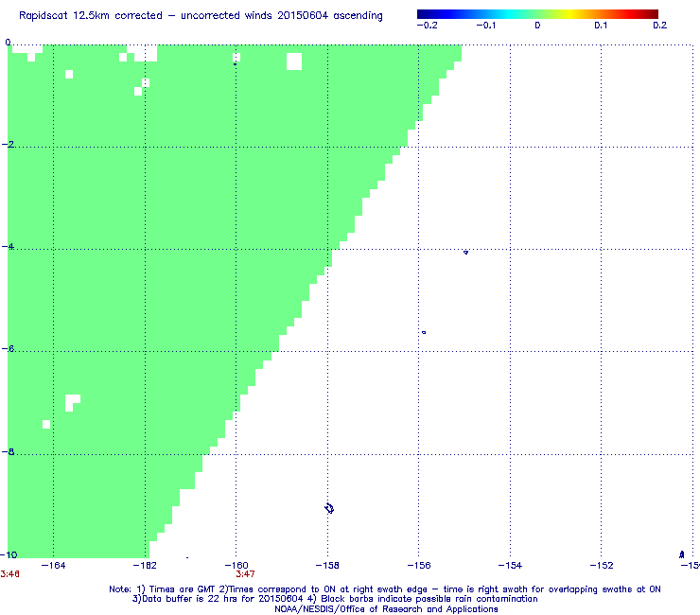700x615 pixels.
Task: Click the -158 longitude axis label
Action: tap(327, 566)
